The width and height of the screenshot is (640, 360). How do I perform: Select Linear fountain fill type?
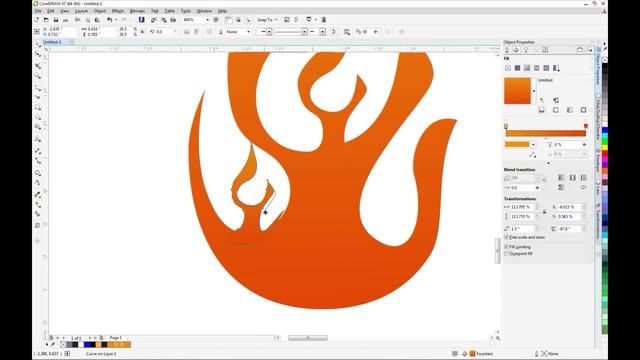click(x=542, y=110)
